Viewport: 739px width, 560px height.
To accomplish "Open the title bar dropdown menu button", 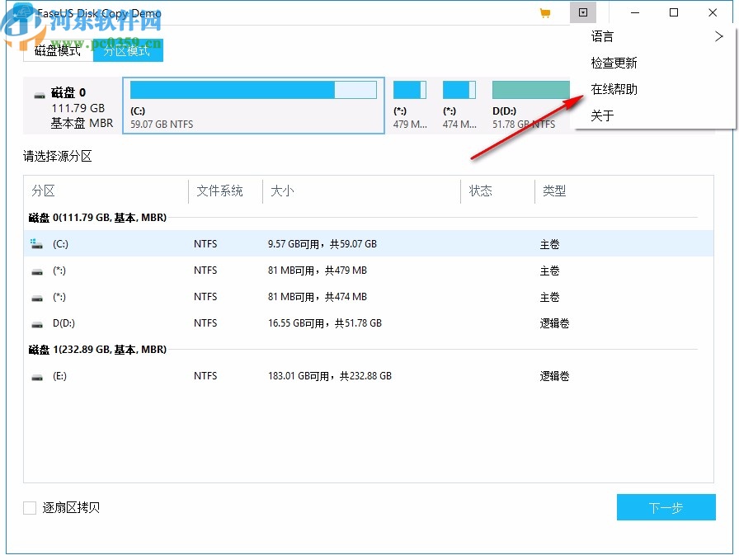I will point(584,12).
